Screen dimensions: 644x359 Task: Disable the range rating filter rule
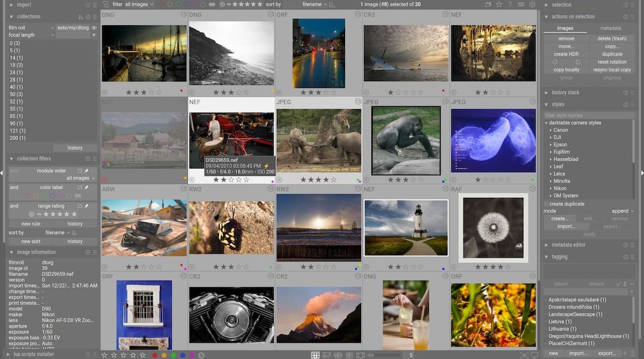93,206
